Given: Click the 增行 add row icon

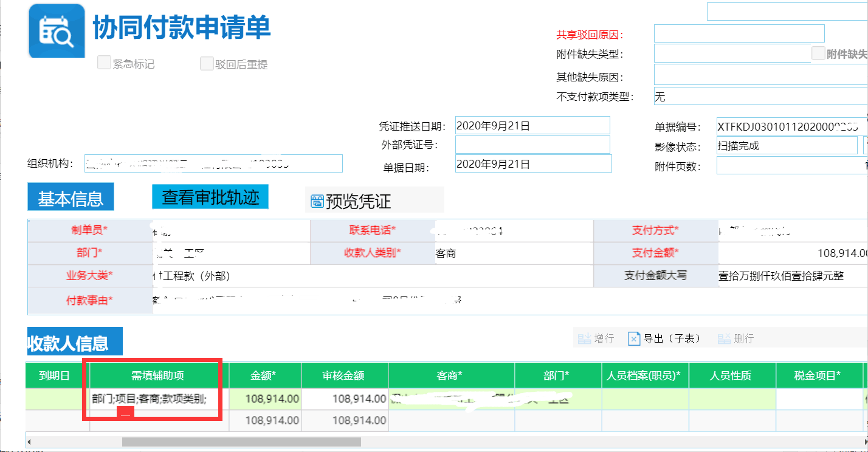Looking at the screenshot, I should [x=584, y=338].
